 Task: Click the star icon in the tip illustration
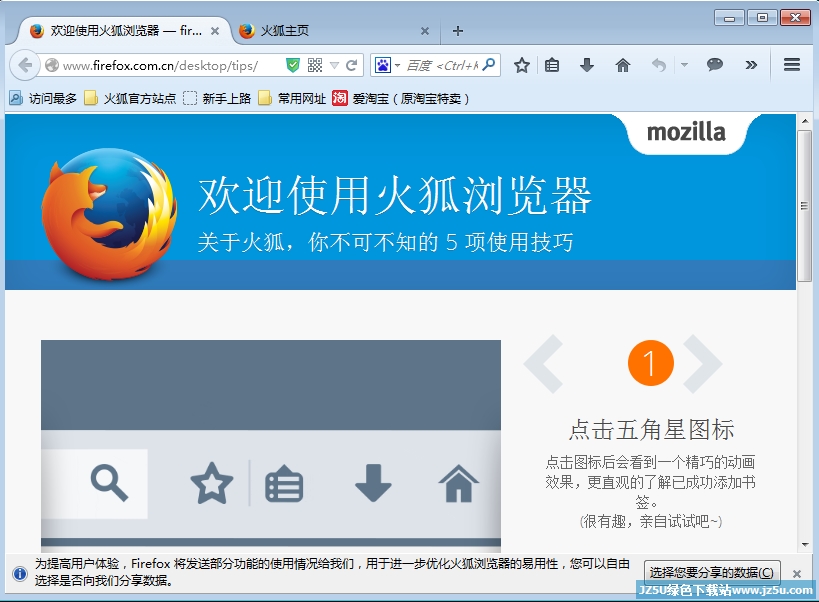point(212,483)
